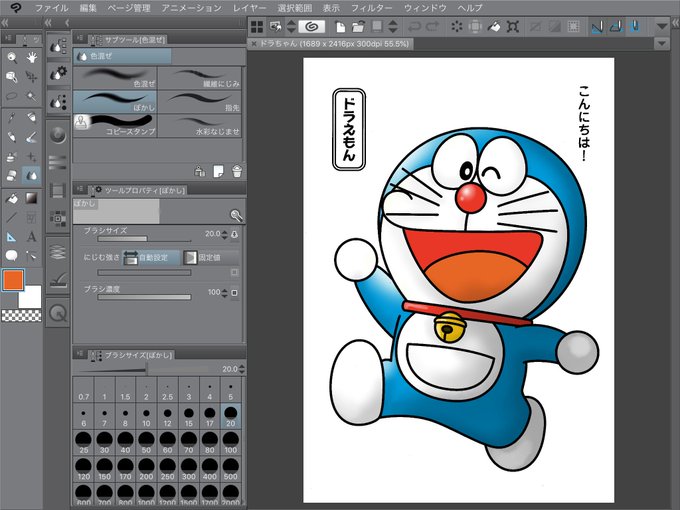Toggle Snap to special ruler
This screenshot has width=680, height=510.
point(616,27)
